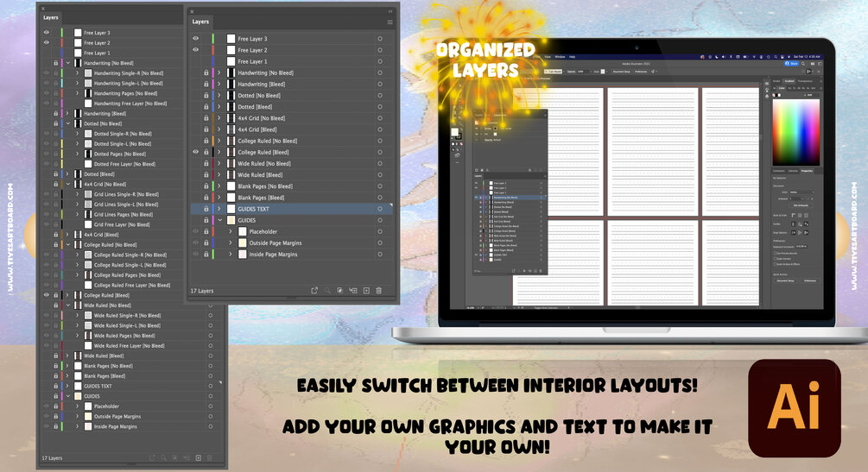Expand Placeholder sublayer in front Layers panel
Viewport: 868px width, 472px height.
tap(231, 231)
